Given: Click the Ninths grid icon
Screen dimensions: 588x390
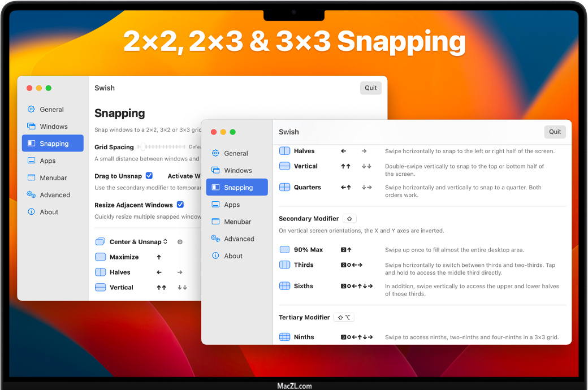Looking at the screenshot, I should coord(284,337).
